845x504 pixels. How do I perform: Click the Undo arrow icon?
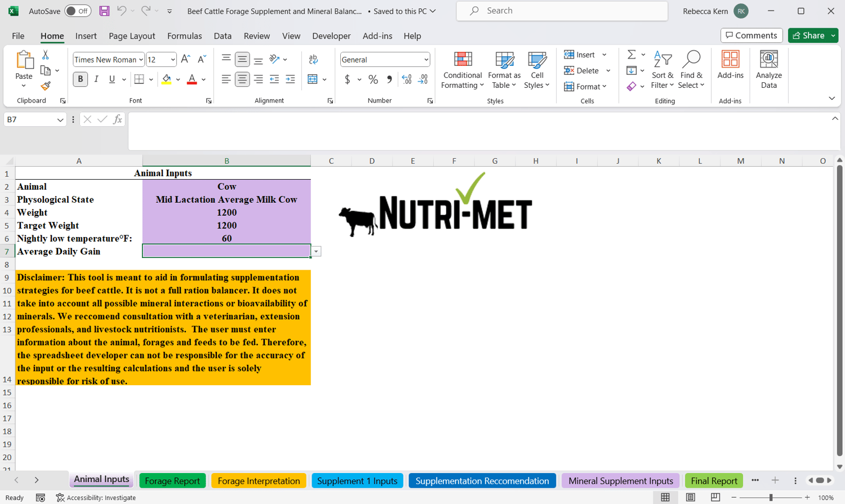(122, 11)
